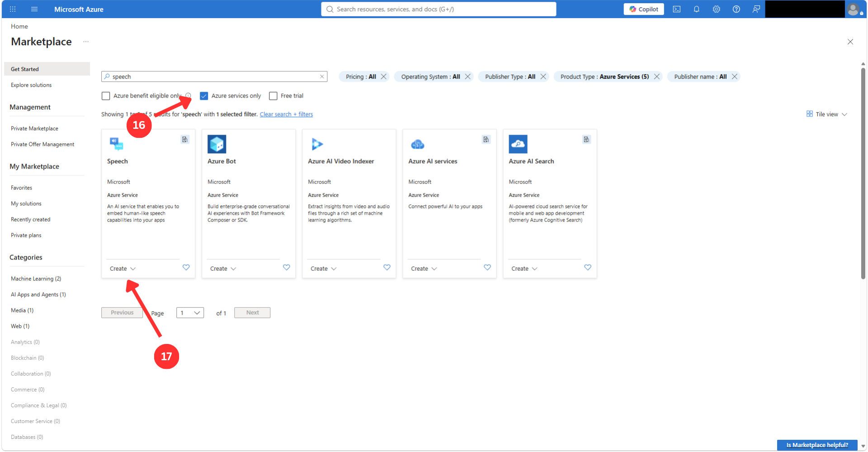Image resolution: width=868 pixels, height=452 pixels.
Task: Favorite Azure AI Search heart icon
Action: pyautogui.click(x=588, y=268)
